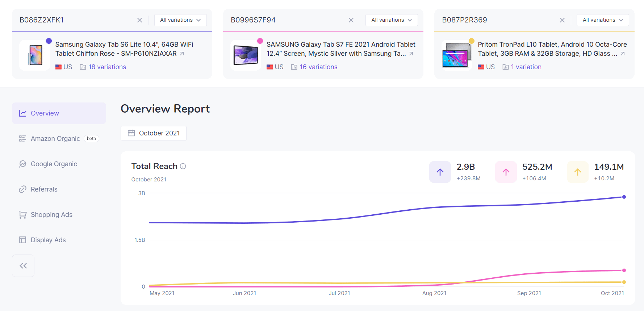644x311 pixels.
Task: Select the Overview sidebar tab
Action: tap(59, 113)
